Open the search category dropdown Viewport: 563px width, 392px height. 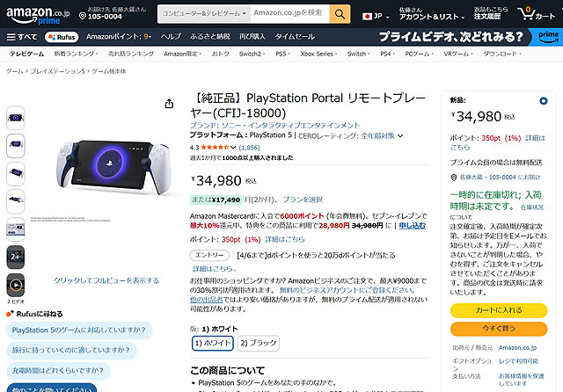tap(201, 15)
